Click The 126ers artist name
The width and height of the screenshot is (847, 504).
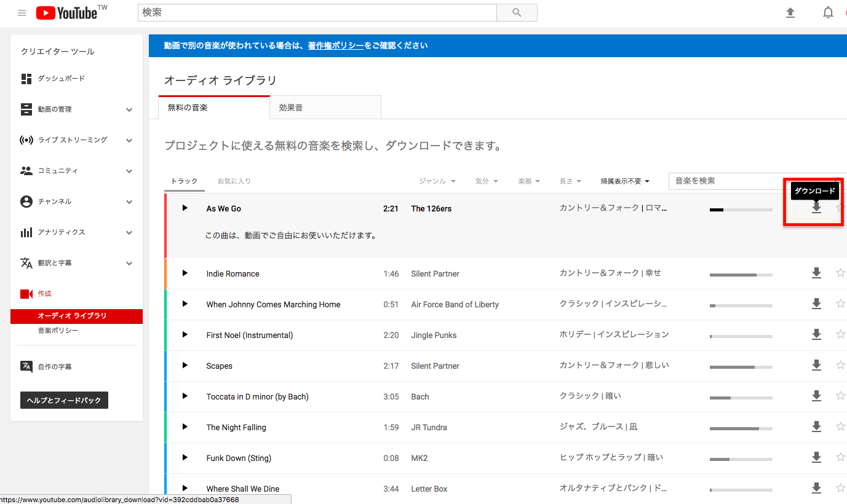tap(431, 208)
